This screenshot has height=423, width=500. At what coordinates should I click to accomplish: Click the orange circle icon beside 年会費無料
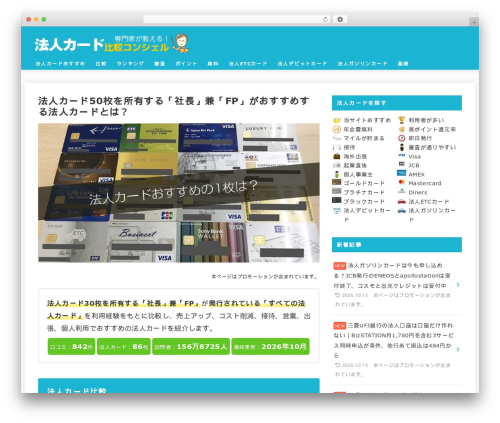point(337,129)
